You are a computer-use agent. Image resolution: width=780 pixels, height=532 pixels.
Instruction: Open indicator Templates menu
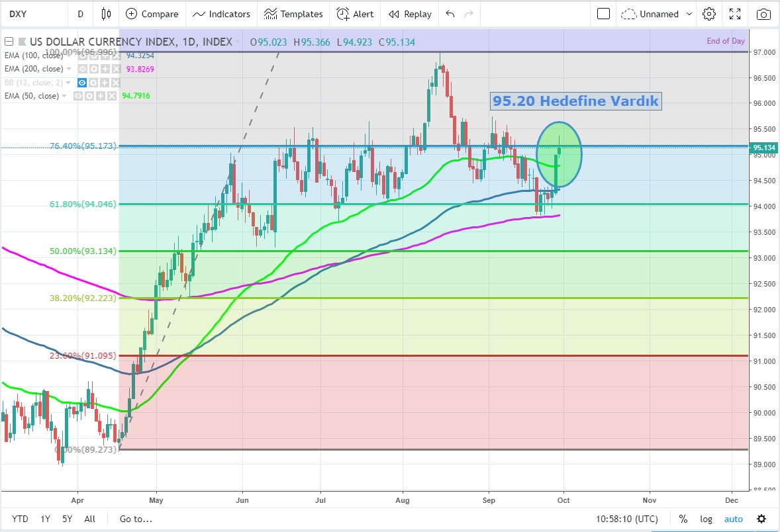[293, 14]
